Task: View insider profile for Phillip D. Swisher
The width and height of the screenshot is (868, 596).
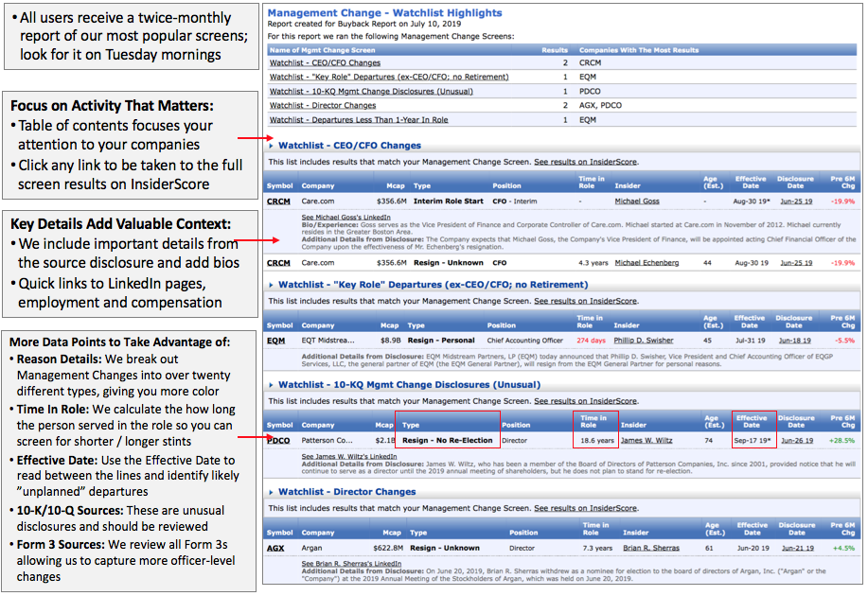Action: (x=644, y=341)
